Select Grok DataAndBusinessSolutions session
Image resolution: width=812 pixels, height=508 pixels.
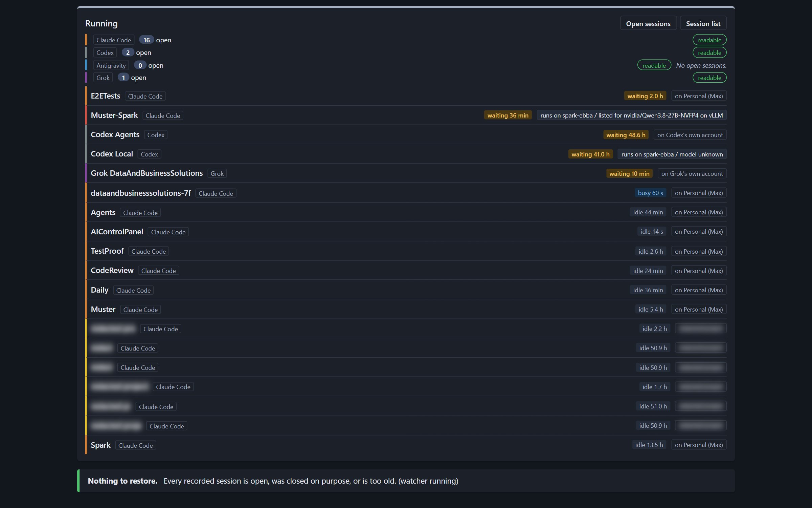click(146, 173)
